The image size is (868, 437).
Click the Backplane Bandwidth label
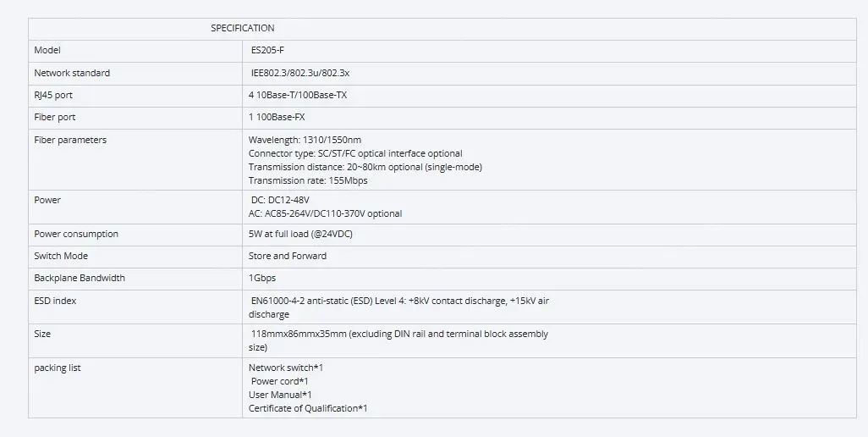[x=81, y=278]
